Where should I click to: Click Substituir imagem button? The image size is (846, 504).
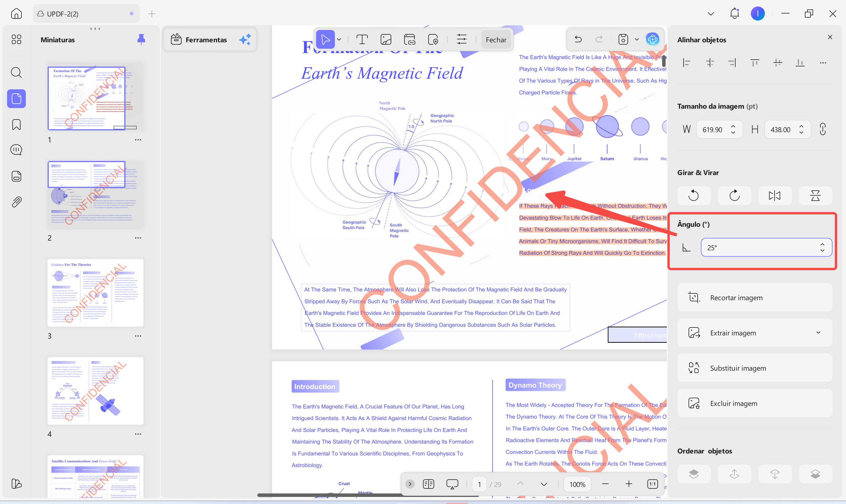pos(755,368)
